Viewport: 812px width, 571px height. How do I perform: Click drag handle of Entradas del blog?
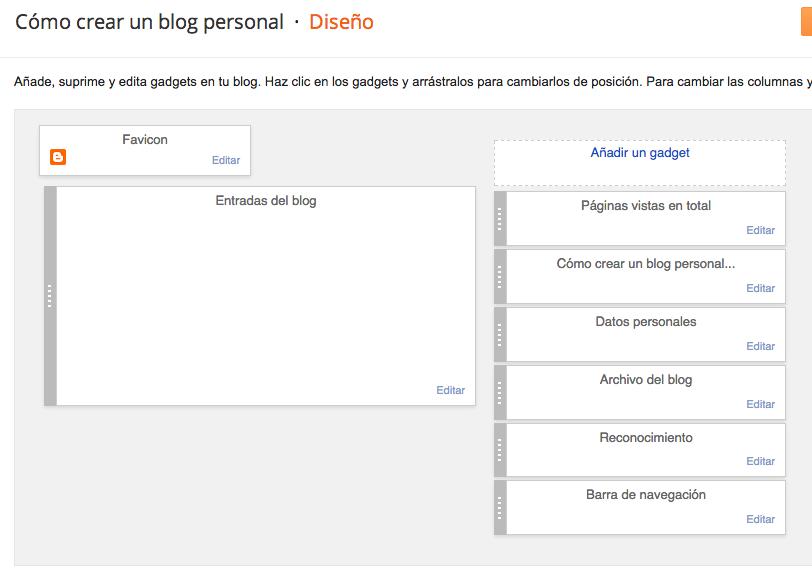click(x=50, y=296)
